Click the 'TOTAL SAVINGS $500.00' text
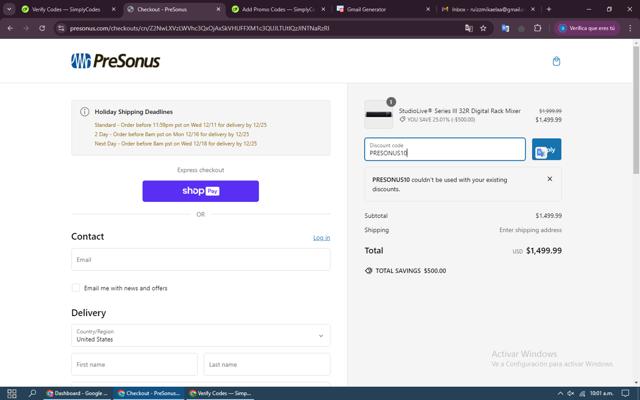 coord(410,271)
